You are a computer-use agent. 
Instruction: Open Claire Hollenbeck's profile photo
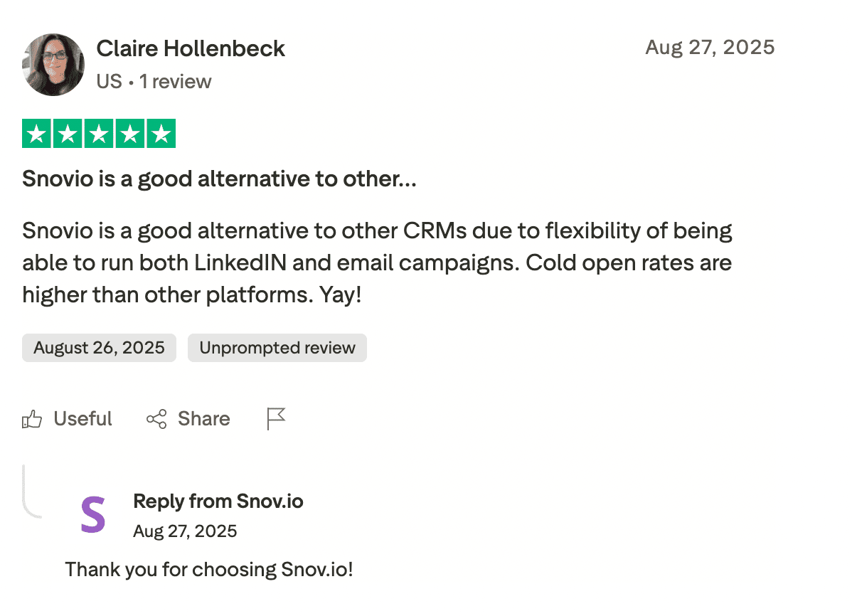(x=53, y=65)
